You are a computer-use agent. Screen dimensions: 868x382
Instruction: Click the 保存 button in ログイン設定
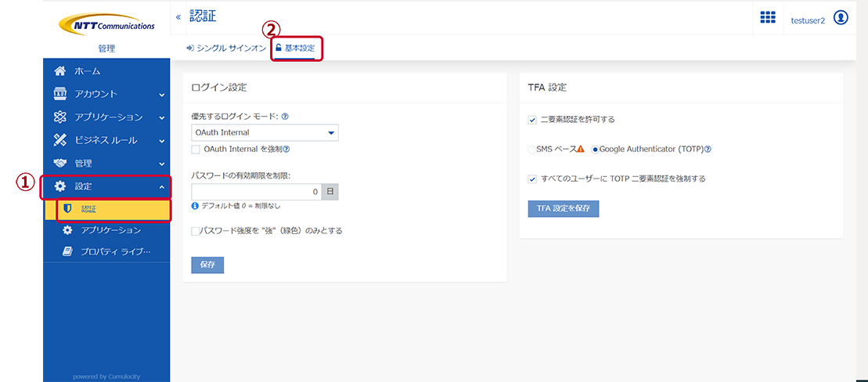(x=207, y=265)
